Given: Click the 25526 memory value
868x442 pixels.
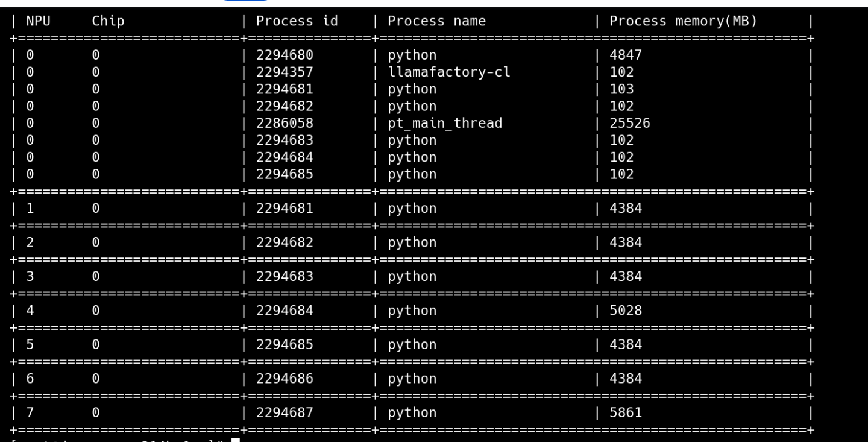Looking at the screenshot, I should pyautogui.click(x=629, y=124).
